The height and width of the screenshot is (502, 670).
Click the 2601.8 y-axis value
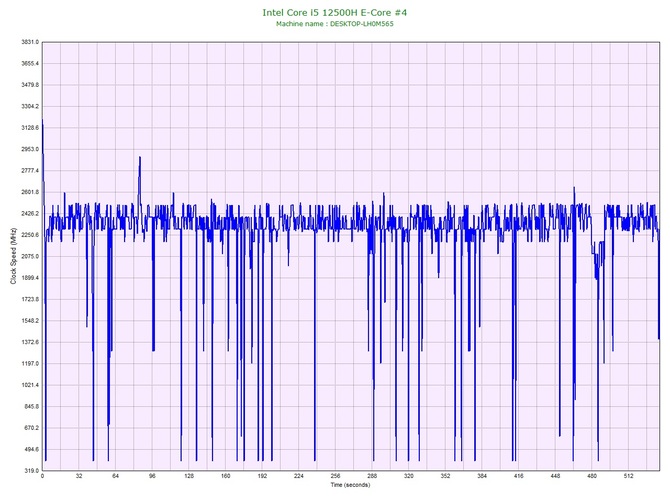click(30, 192)
